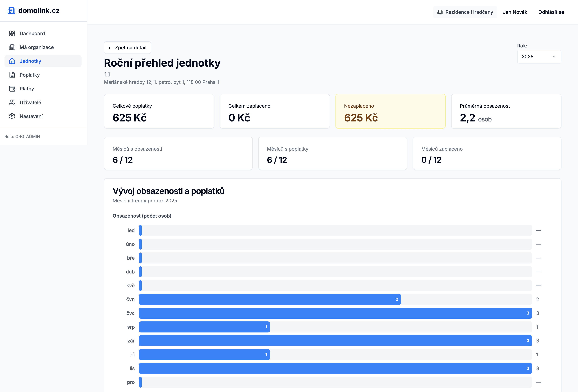The height and width of the screenshot is (392, 578).
Task: Click the domolink.cz building logo icon
Action: point(11,11)
